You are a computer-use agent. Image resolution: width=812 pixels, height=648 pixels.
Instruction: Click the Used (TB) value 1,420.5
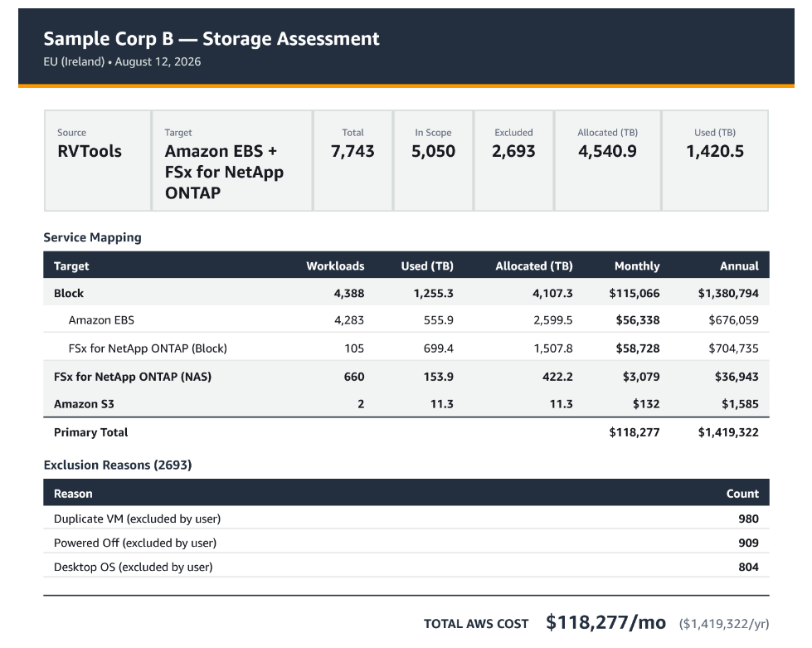tap(715, 151)
